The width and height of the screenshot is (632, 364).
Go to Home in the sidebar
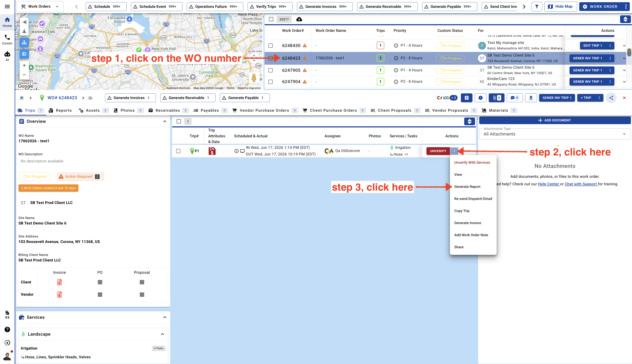click(x=7, y=22)
